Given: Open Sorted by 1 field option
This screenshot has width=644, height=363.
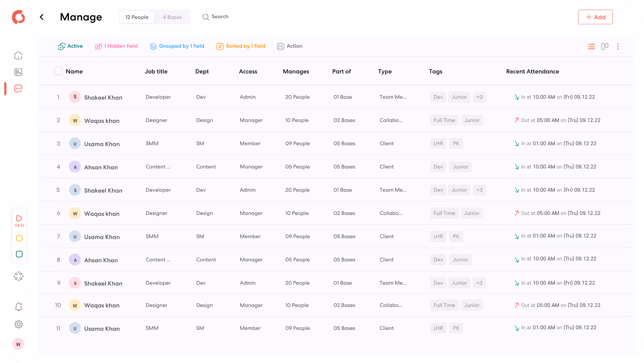Looking at the screenshot, I should pos(241,46).
